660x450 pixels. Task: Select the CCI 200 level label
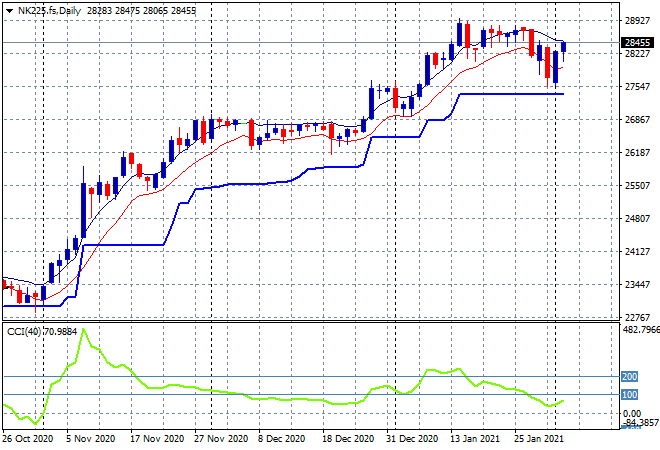630,376
